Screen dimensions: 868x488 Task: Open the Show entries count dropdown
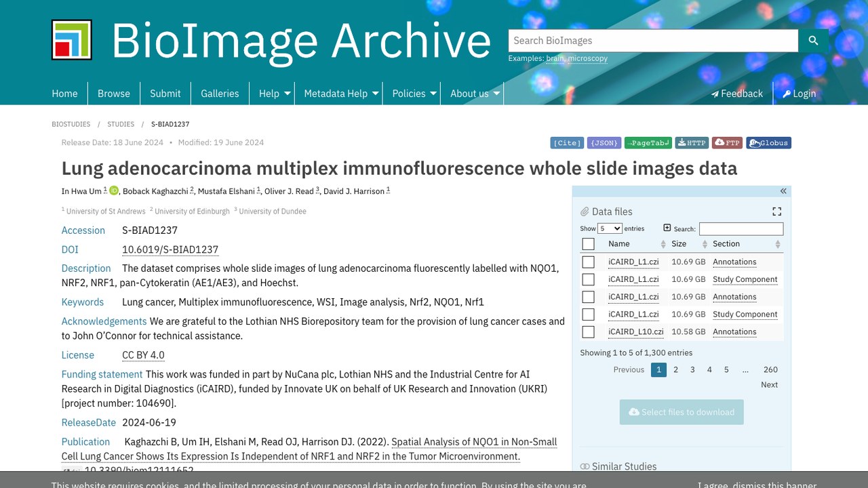point(610,228)
